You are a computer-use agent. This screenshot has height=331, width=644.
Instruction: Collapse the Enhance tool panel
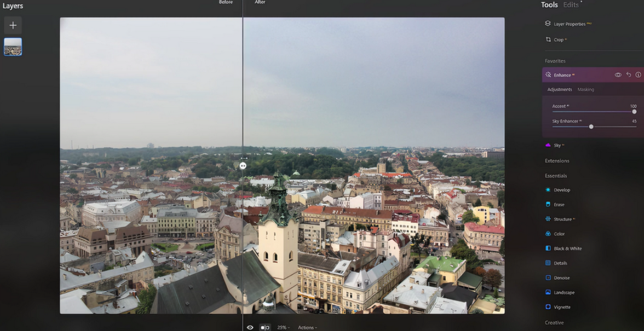point(562,75)
